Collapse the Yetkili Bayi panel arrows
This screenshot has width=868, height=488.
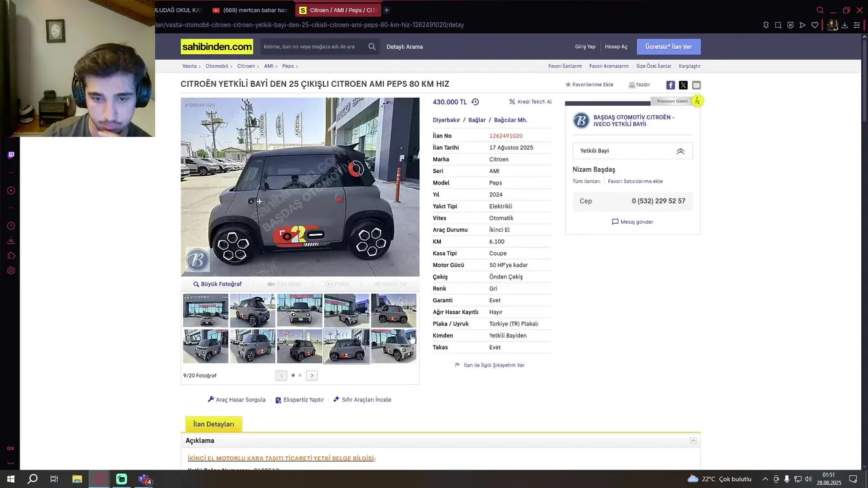click(680, 151)
